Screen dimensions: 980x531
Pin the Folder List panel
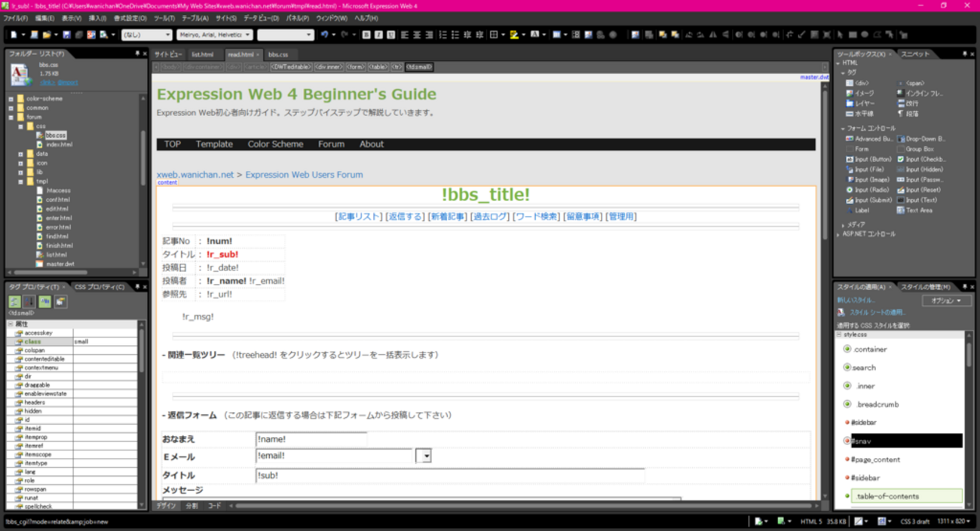[137, 54]
